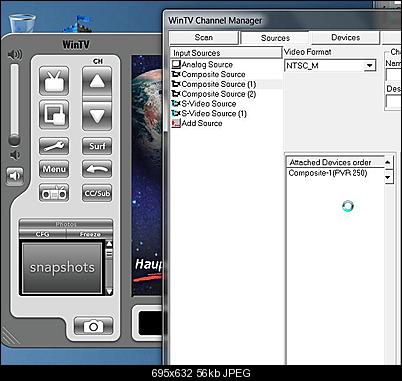The width and height of the screenshot is (402, 381).
Task: Click the quiet speaker icon below volume slider
Action: pos(15,155)
